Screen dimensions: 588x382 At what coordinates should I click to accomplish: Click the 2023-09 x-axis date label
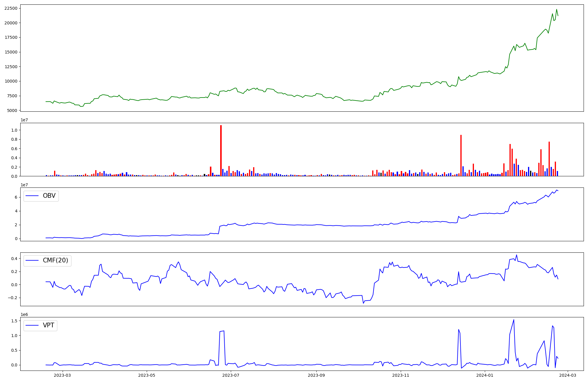pyautogui.click(x=316, y=375)
